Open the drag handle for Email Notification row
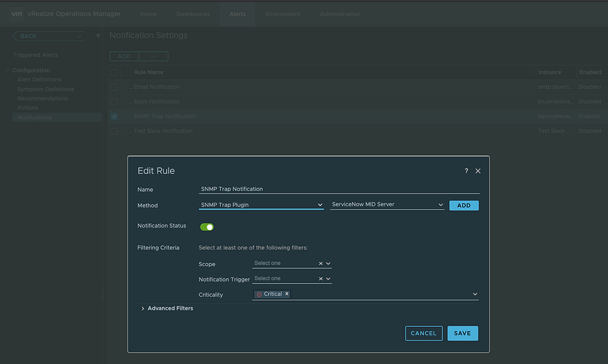 126,87
